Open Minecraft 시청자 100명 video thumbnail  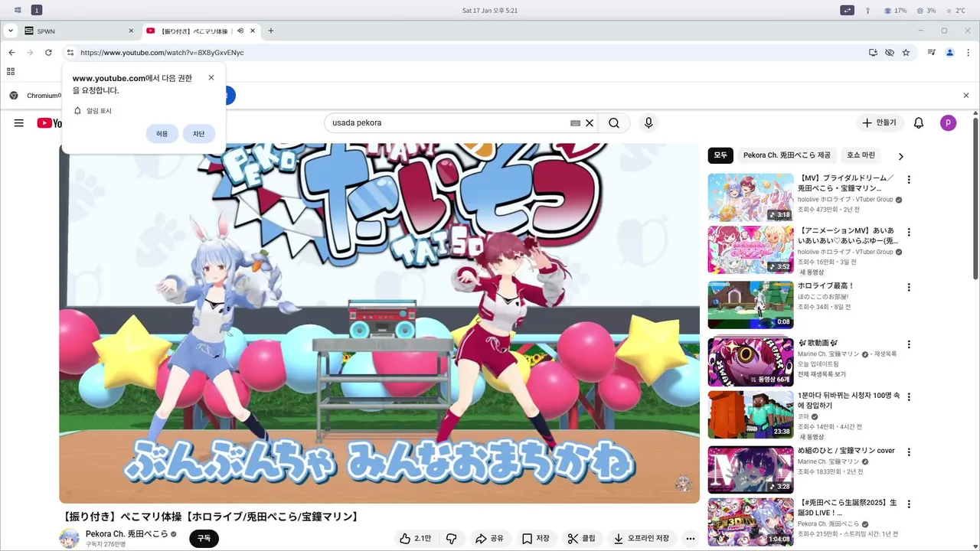(x=750, y=415)
